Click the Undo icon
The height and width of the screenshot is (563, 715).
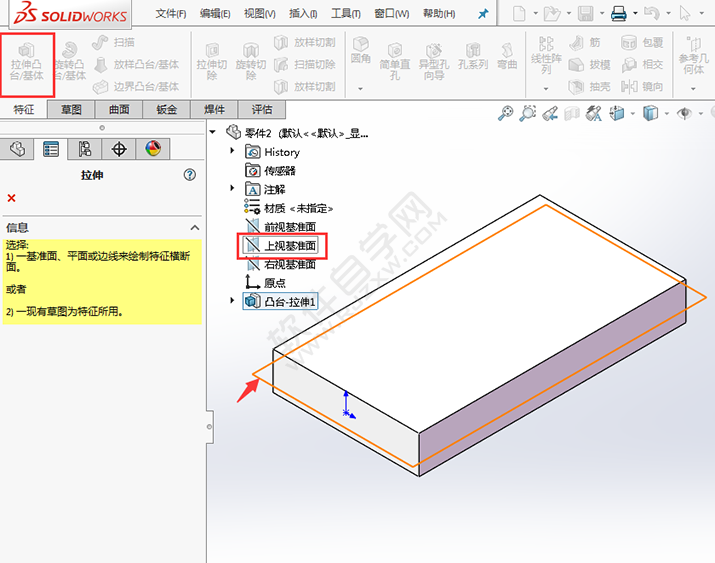652,14
